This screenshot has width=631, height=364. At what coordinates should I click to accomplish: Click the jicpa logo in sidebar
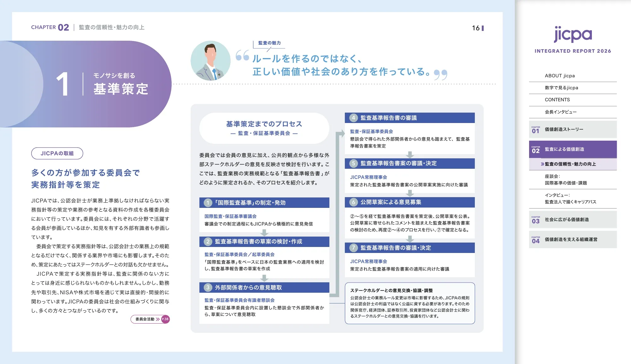pyautogui.click(x=573, y=34)
